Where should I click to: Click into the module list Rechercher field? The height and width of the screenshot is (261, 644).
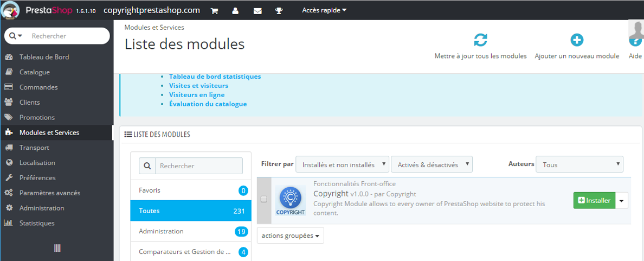199,166
